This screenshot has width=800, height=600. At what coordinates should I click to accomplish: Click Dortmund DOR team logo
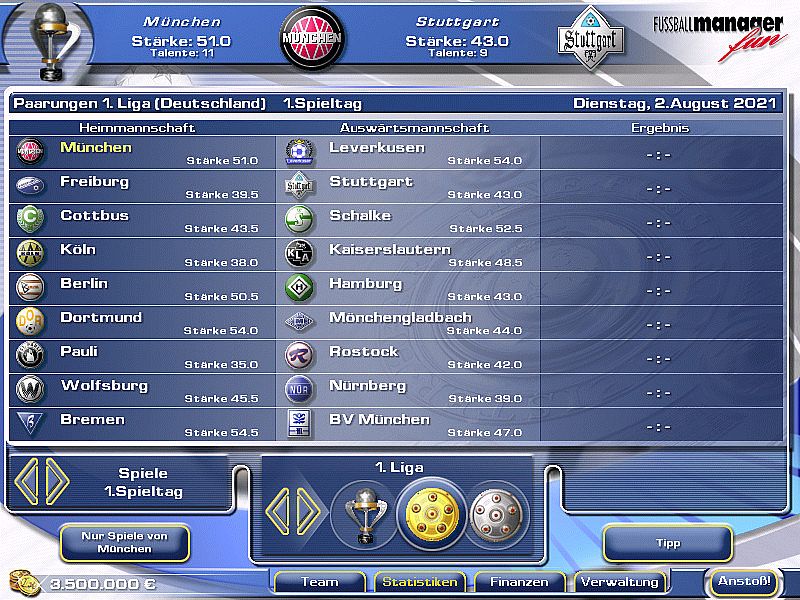coord(30,321)
